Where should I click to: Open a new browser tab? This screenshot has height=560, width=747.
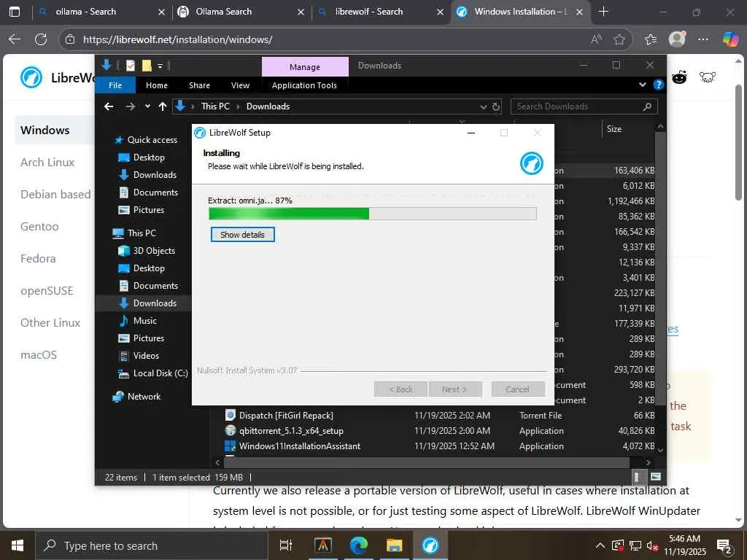click(x=603, y=12)
